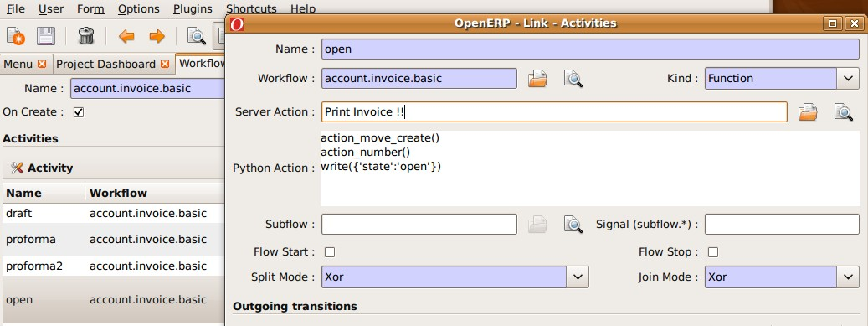Open the Options menu

[x=139, y=9]
